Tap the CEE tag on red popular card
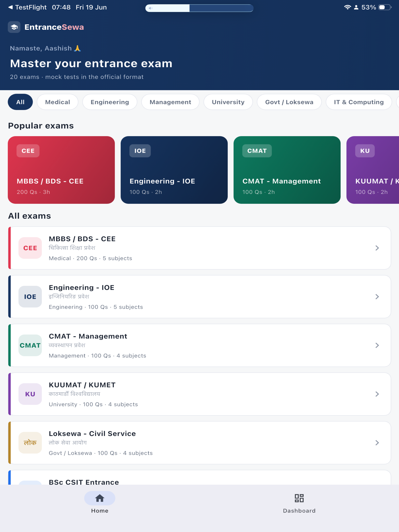The height and width of the screenshot is (532, 399). pyautogui.click(x=28, y=151)
